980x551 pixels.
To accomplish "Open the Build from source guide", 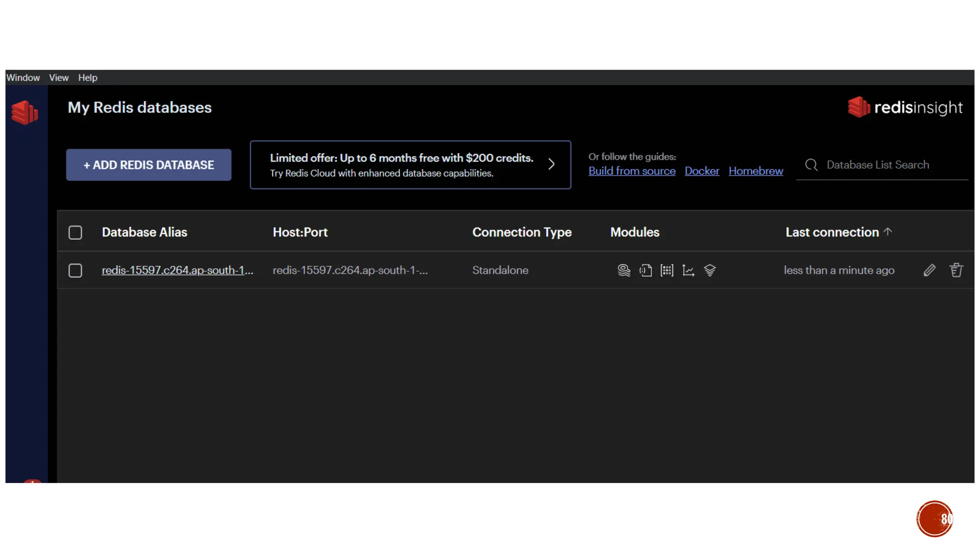I will pyautogui.click(x=632, y=171).
